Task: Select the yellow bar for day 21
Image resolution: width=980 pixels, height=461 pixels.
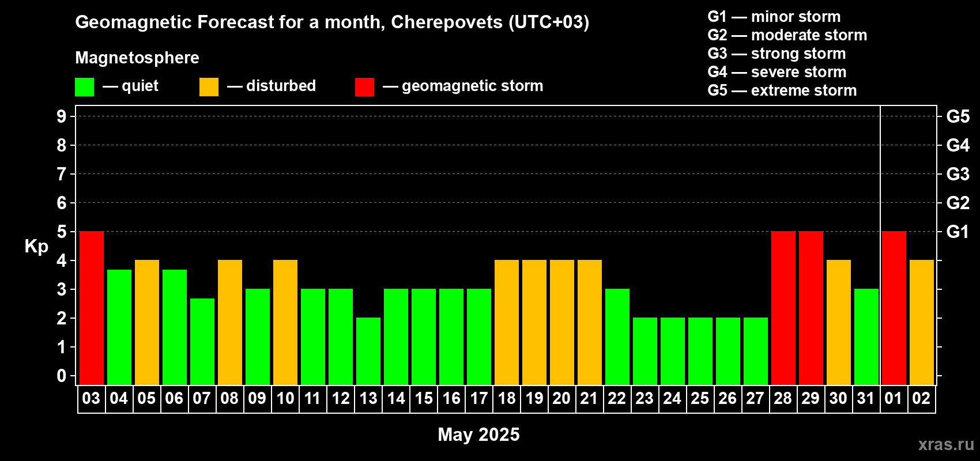Action: point(590,323)
